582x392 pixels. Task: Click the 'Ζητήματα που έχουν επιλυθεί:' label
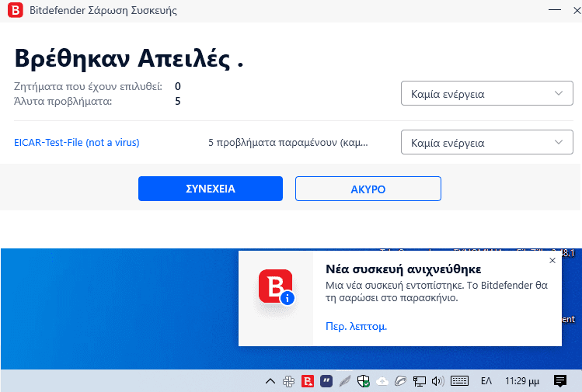(88, 86)
